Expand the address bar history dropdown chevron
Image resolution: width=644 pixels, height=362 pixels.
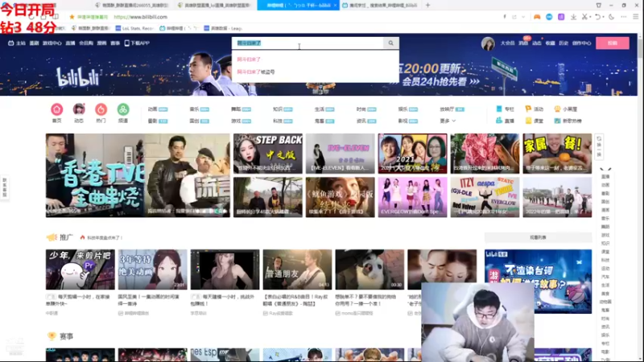pyautogui.click(x=523, y=17)
